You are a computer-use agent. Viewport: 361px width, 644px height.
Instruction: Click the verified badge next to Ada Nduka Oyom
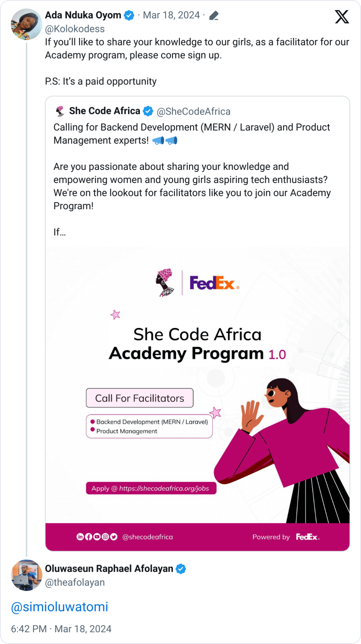pos(129,15)
